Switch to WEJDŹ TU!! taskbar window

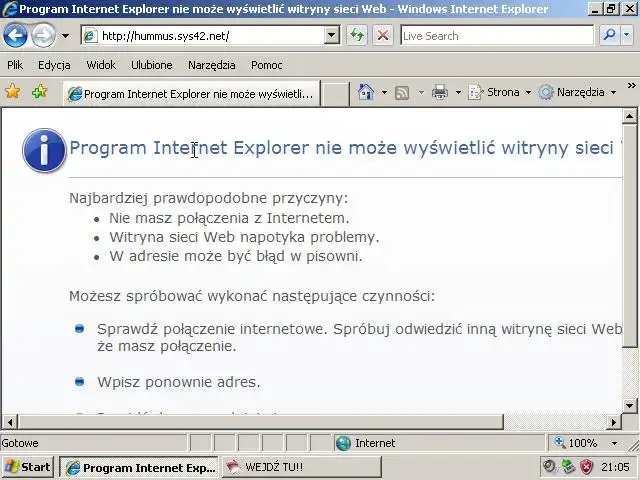[302, 467]
